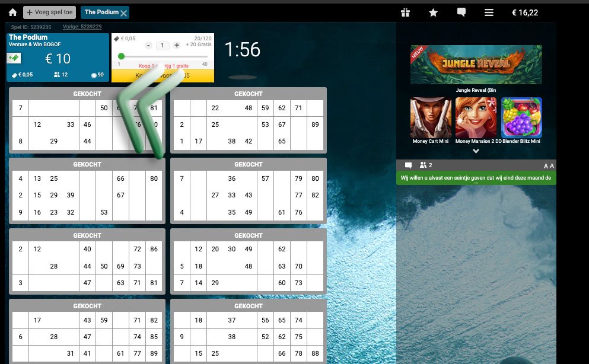
Task: Click the 90-ball bingo icon
Action: click(x=94, y=75)
